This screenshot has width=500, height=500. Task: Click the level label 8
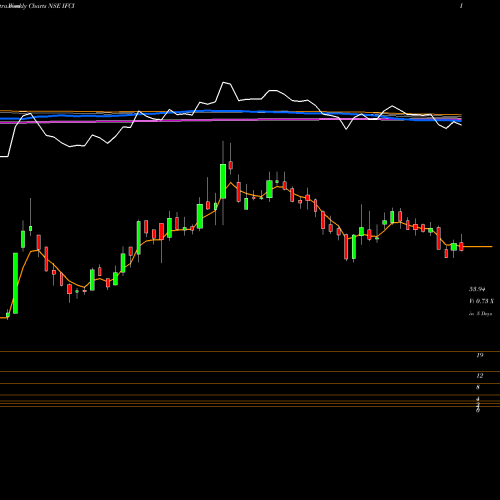[478, 387]
